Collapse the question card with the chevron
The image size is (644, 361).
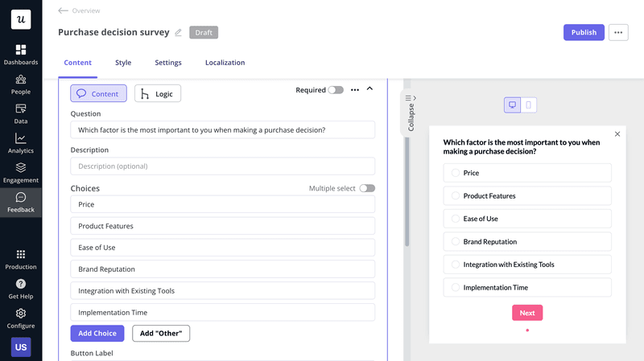point(369,88)
